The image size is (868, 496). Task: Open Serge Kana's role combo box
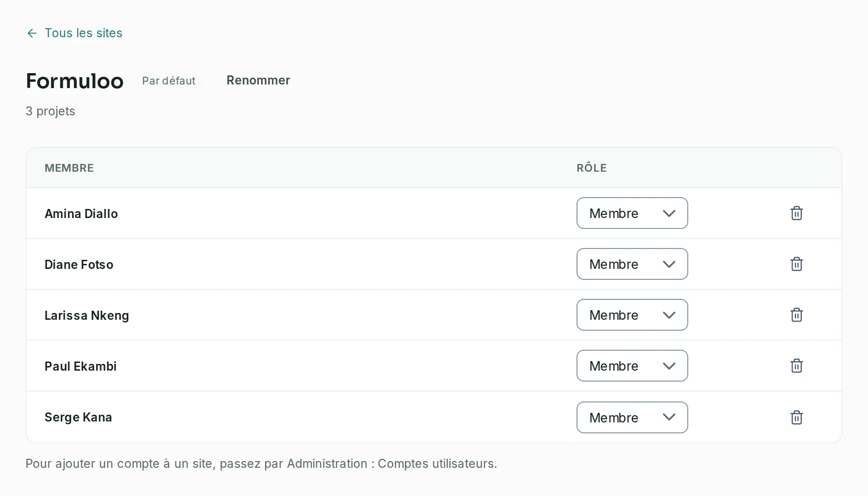click(x=632, y=417)
